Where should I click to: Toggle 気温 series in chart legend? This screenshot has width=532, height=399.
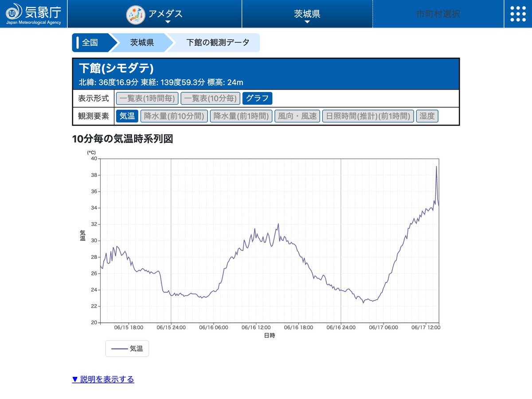127,348
